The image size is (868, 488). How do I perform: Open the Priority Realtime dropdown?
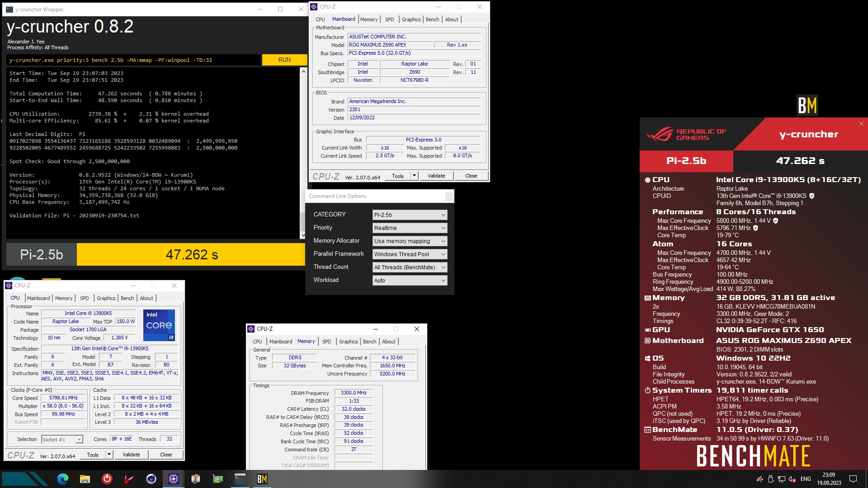pyautogui.click(x=410, y=228)
